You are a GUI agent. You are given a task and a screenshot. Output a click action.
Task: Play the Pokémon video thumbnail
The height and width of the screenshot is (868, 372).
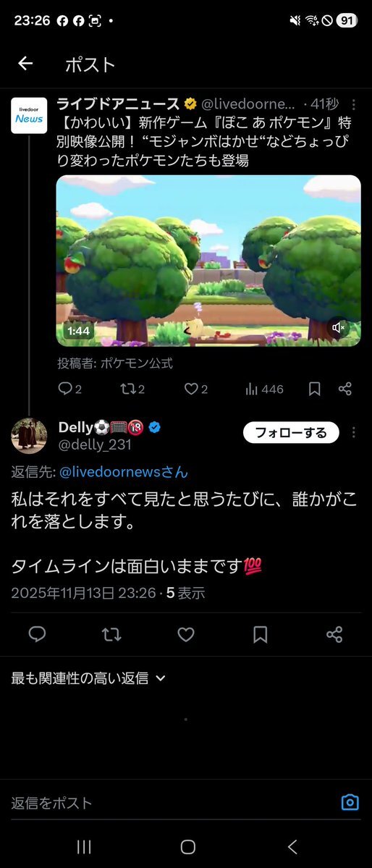208,261
